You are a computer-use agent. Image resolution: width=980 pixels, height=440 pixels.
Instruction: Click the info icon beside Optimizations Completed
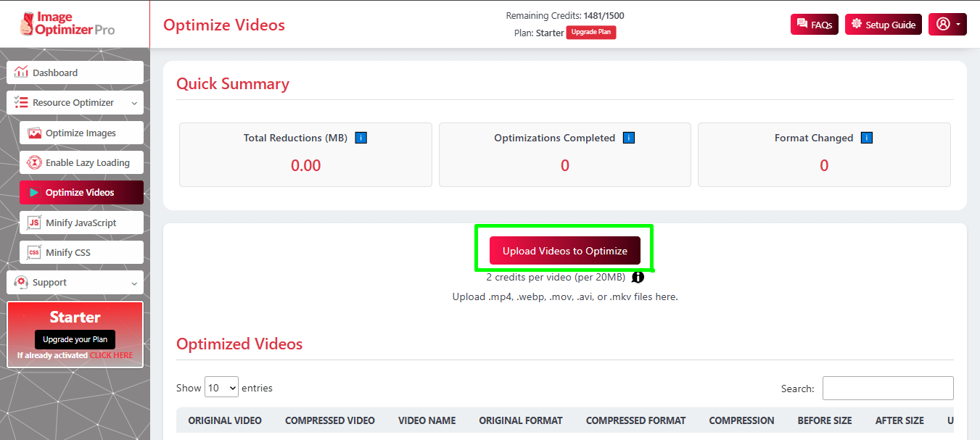629,138
